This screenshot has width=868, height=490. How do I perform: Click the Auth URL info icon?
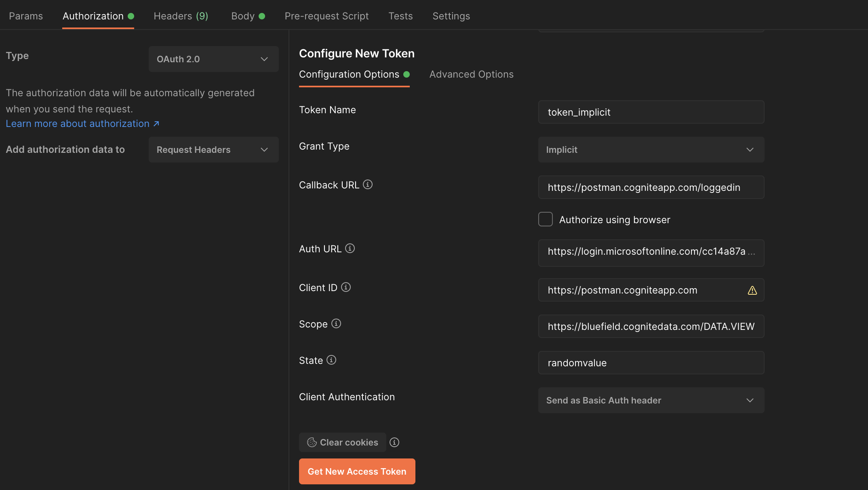(x=350, y=248)
